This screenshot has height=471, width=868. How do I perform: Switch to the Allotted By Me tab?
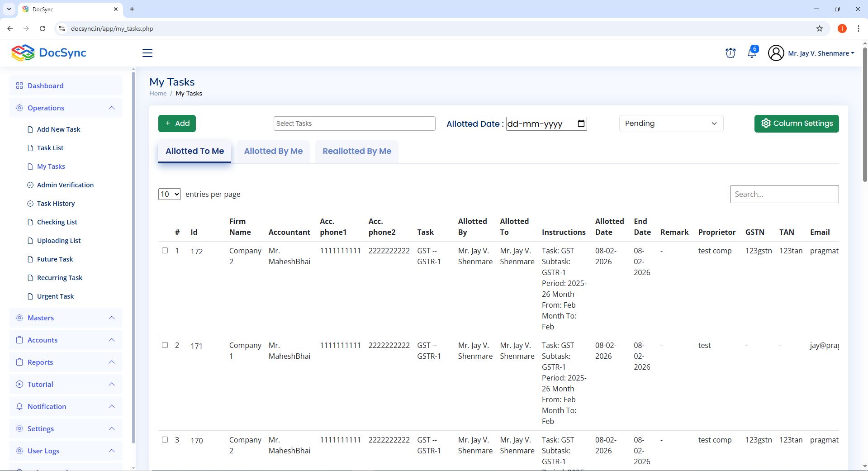(x=273, y=151)
